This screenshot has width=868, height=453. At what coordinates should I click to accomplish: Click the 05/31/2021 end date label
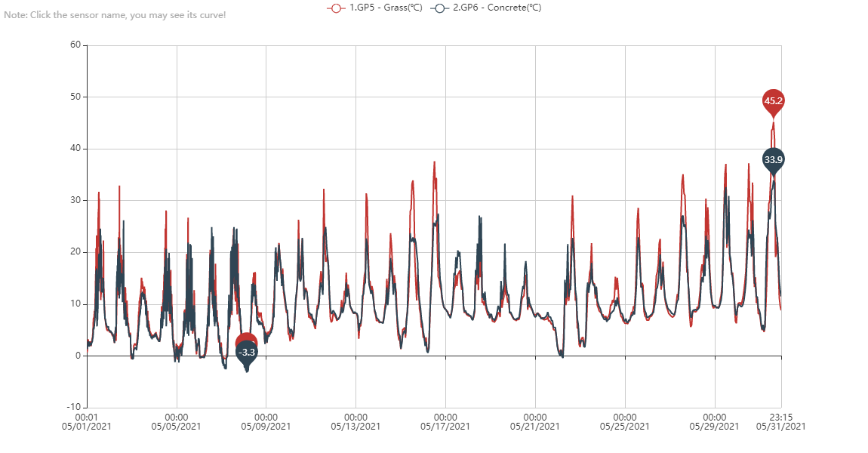[780, 426]
